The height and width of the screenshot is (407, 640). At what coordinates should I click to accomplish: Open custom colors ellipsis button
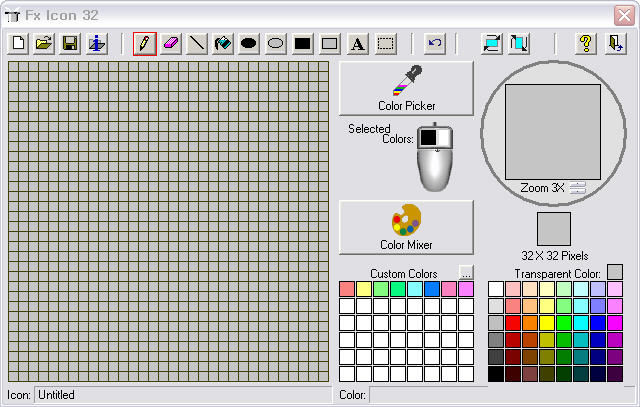[466, 272]
